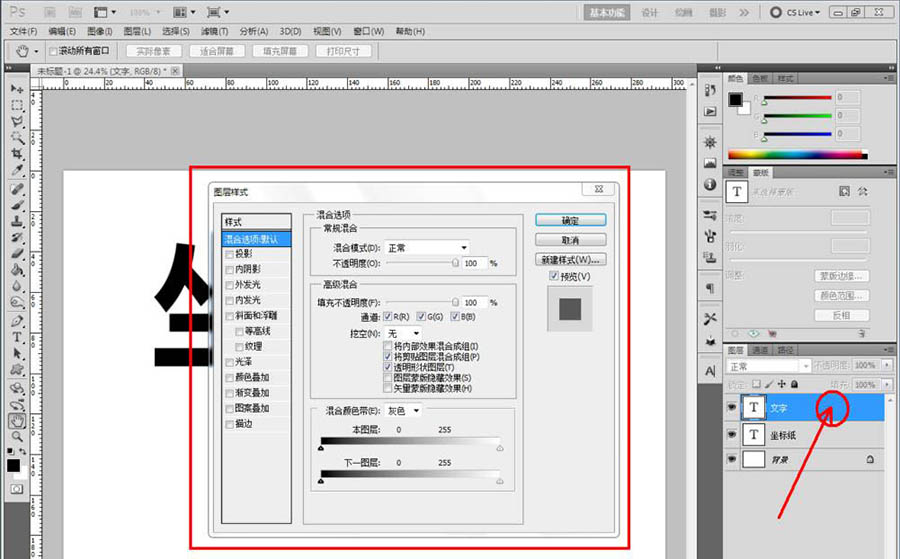
Task: Open the Info panel icon
Action: coord(710,184)
